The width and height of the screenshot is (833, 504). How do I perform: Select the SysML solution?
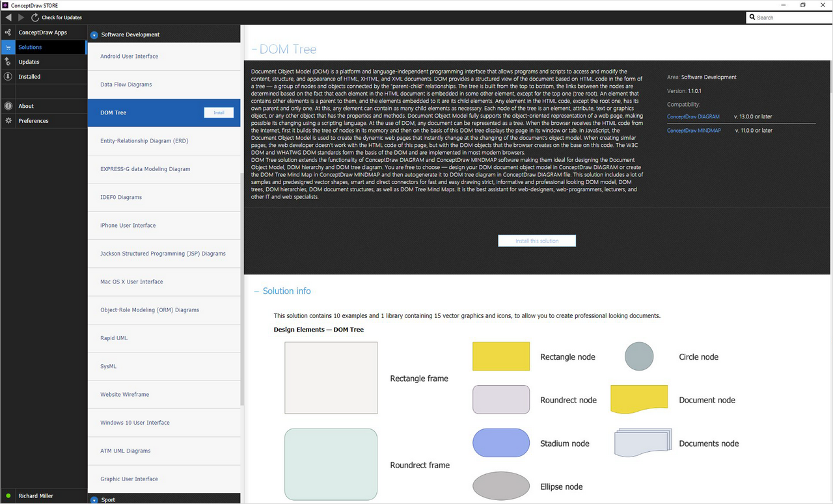(164, 366)
